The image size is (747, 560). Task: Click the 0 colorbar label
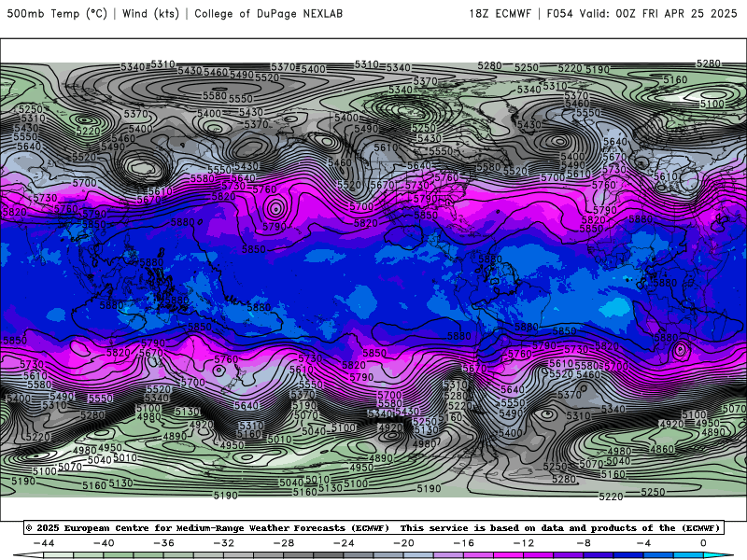[x=704, y=543]
